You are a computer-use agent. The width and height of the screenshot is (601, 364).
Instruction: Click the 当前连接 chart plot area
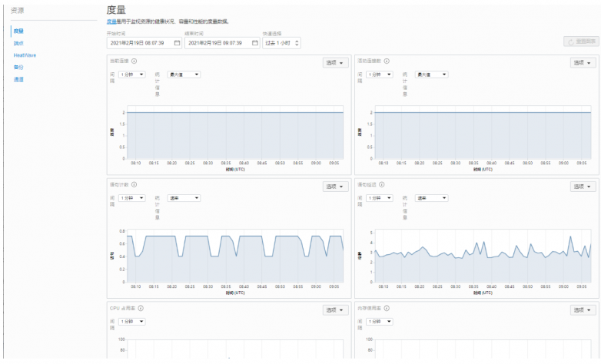[x=235, y=132]
